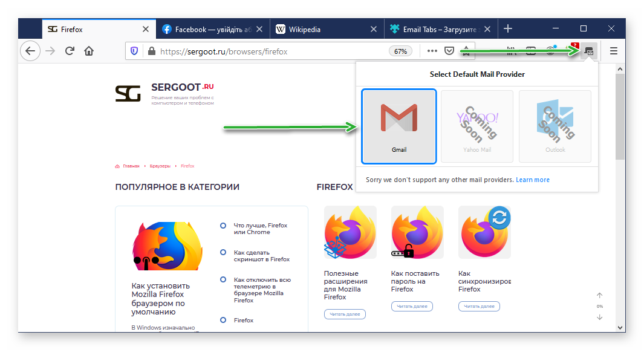Bookmark this page with star

pos(466,51)
